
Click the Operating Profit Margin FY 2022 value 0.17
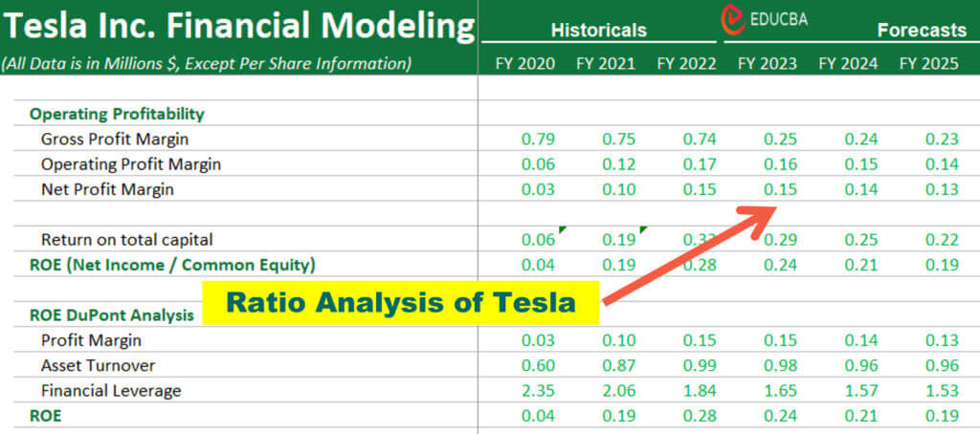(x=700, y=163)
